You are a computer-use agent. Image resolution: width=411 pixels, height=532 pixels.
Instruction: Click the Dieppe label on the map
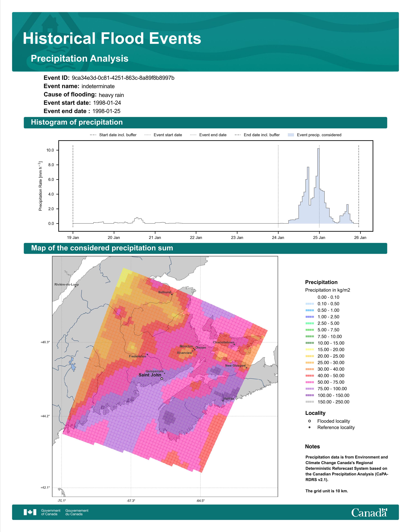point(201,348)
